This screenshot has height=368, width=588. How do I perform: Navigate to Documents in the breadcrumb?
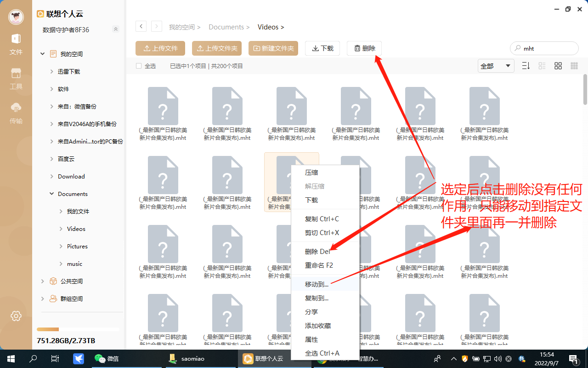(x=226, y=27)
